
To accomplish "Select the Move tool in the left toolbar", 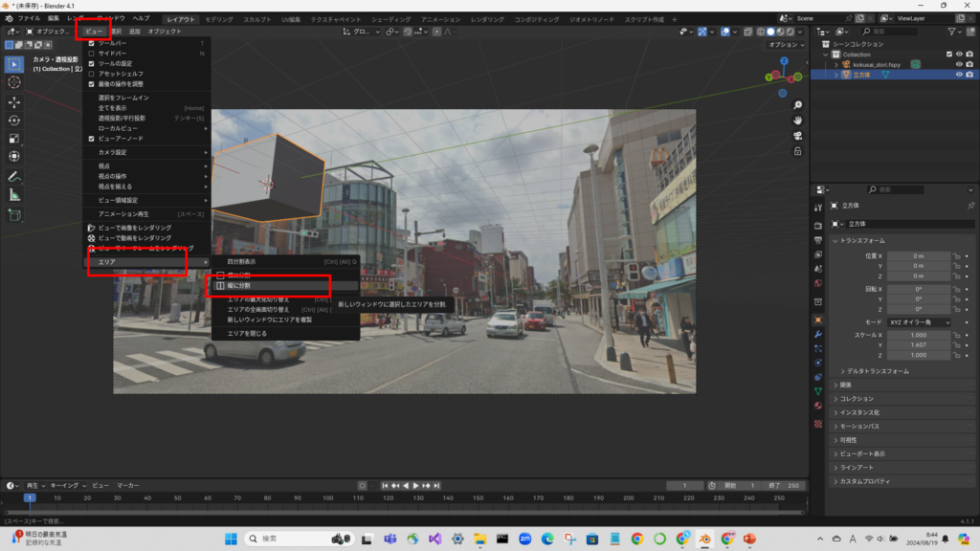I will [14, 101].
